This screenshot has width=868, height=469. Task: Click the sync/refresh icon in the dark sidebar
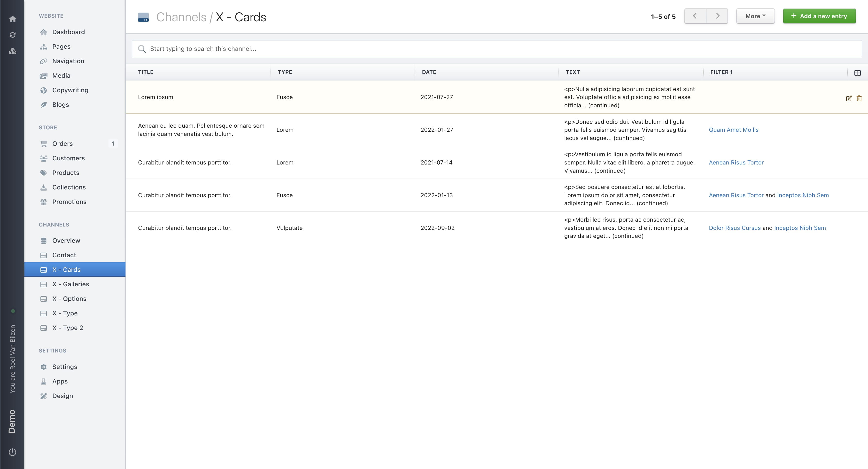click(x=12, y=35)
